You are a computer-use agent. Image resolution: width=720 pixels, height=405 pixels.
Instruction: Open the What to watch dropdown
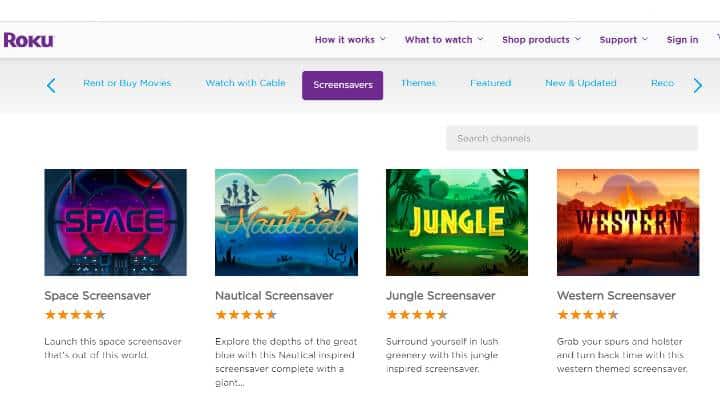[444, 40]
